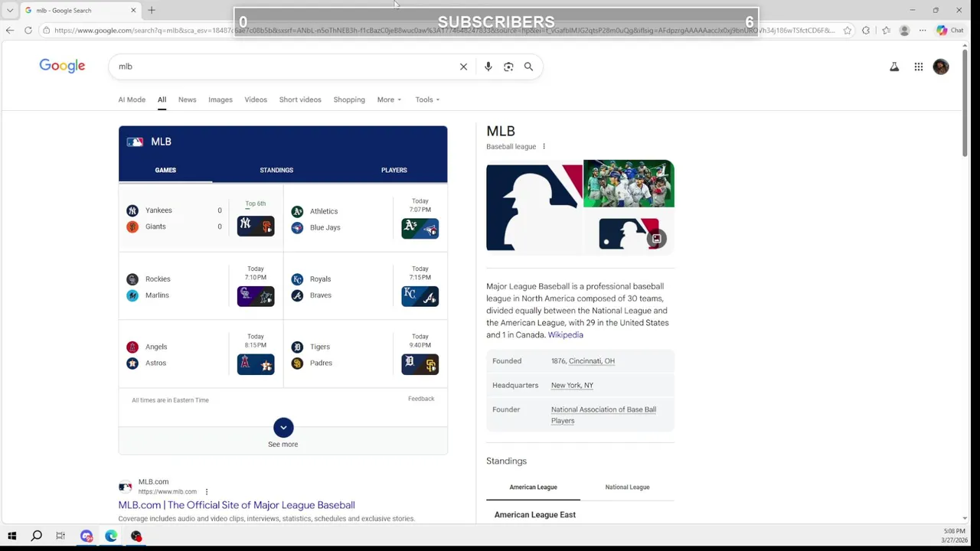Image resolution: width=980 pixels, height=551 pixels.
Task: Click the Giants team logo
Action: [132, 227]
